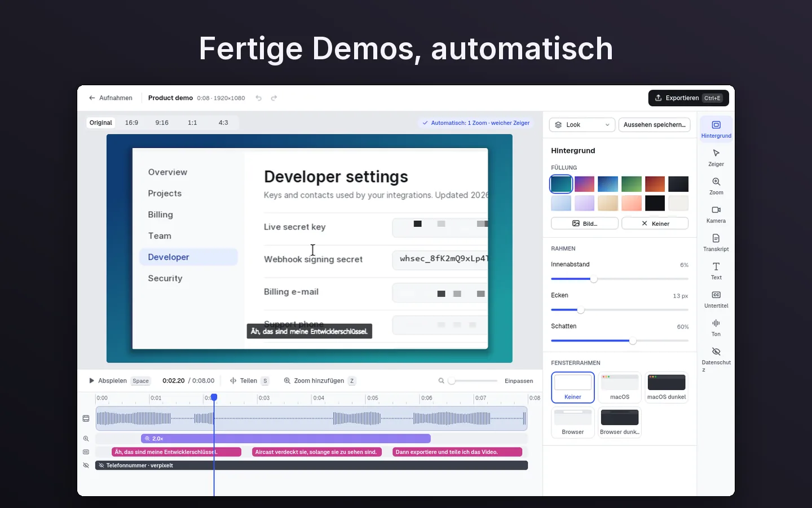
Task: Open the Look dropdown
Action: 582,125
